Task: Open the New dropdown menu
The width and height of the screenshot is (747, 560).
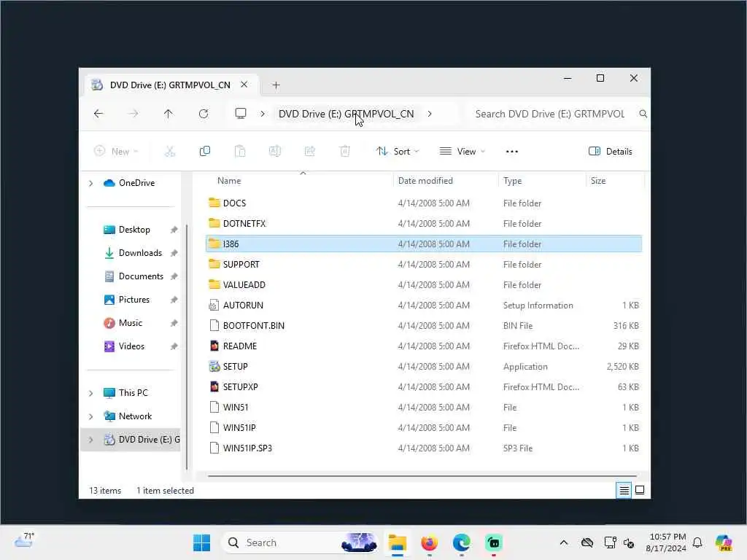Action: pyautogui.click(x=116, y=152)
